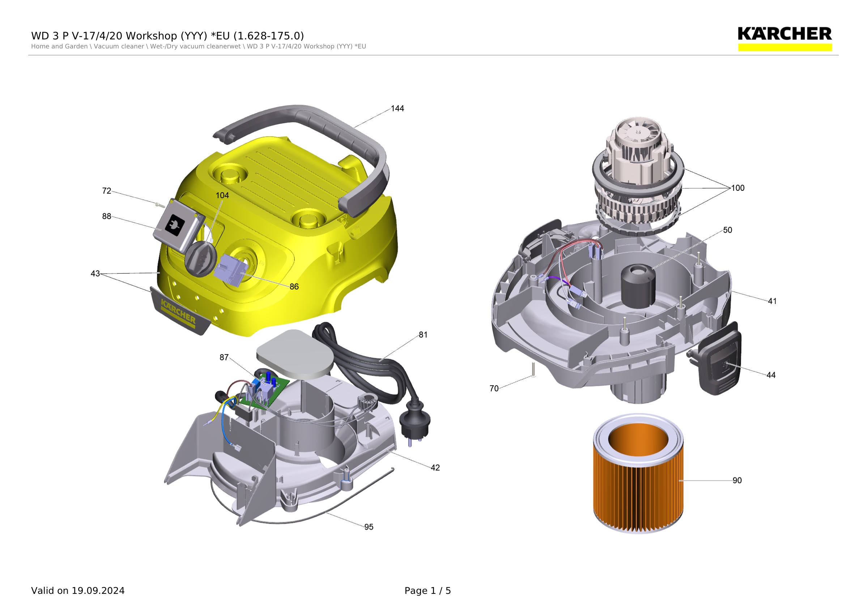Select the grey foam insulation pad
The image size is (868, 613).
295,354
